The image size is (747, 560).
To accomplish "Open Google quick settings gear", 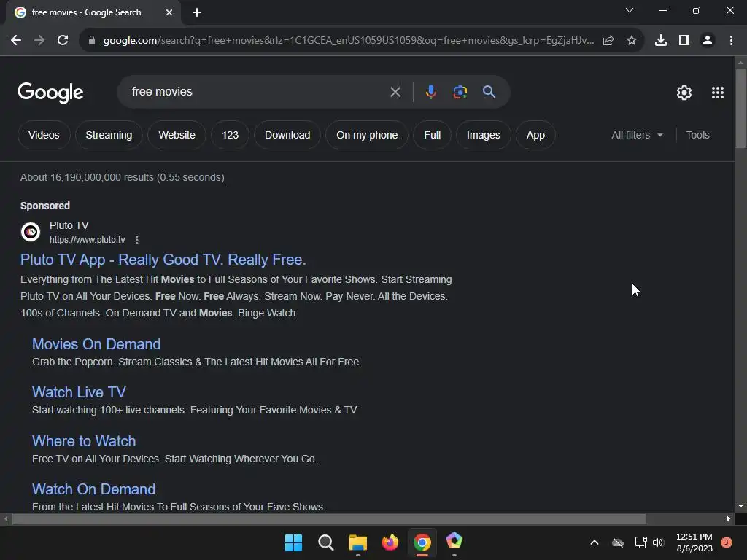I will [x=684, y=93].
